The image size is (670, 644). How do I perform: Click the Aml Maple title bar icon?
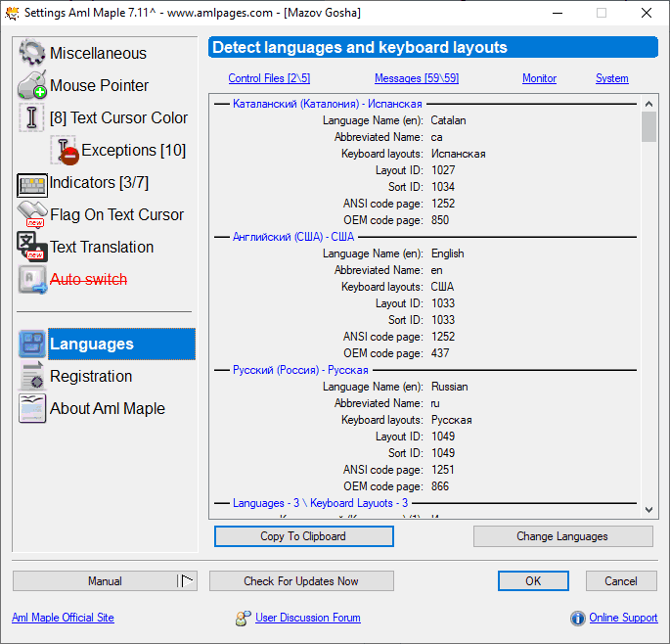[12, 13]
